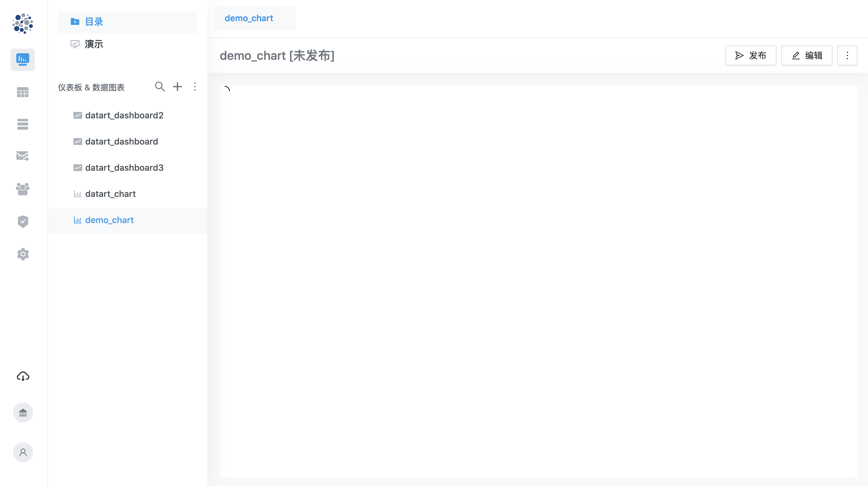
Task: Open resource migration via cloud download icon
Action: [x=23, y=376]
